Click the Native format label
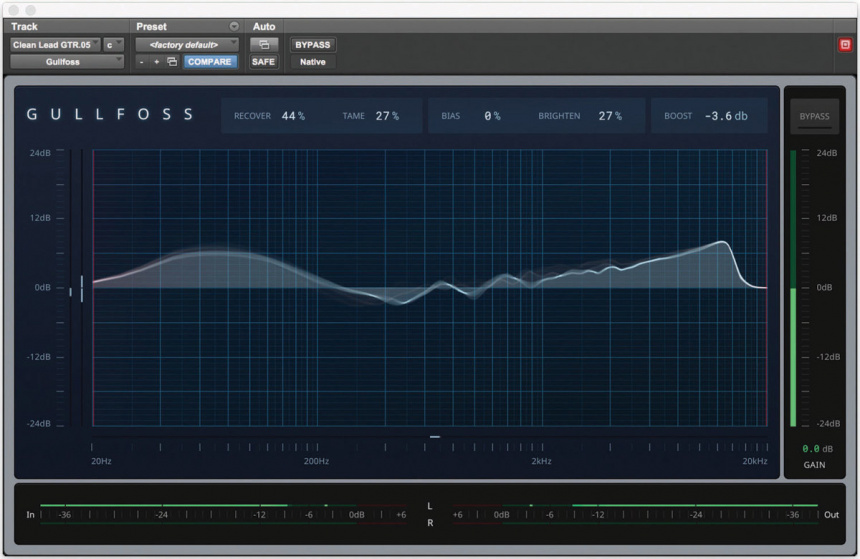The height and width of the screenshot is (559, 860). tap(312, 62)
